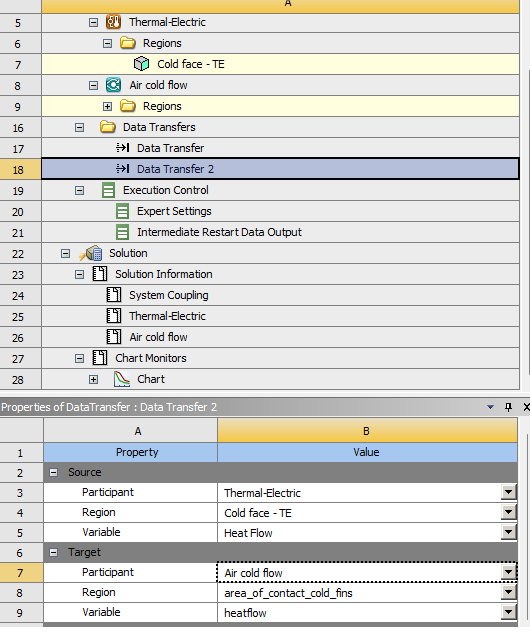This screenshot has width=530, height=634.
Task: Click the Air cold flow participant icon
Action: tap(114, 85)
